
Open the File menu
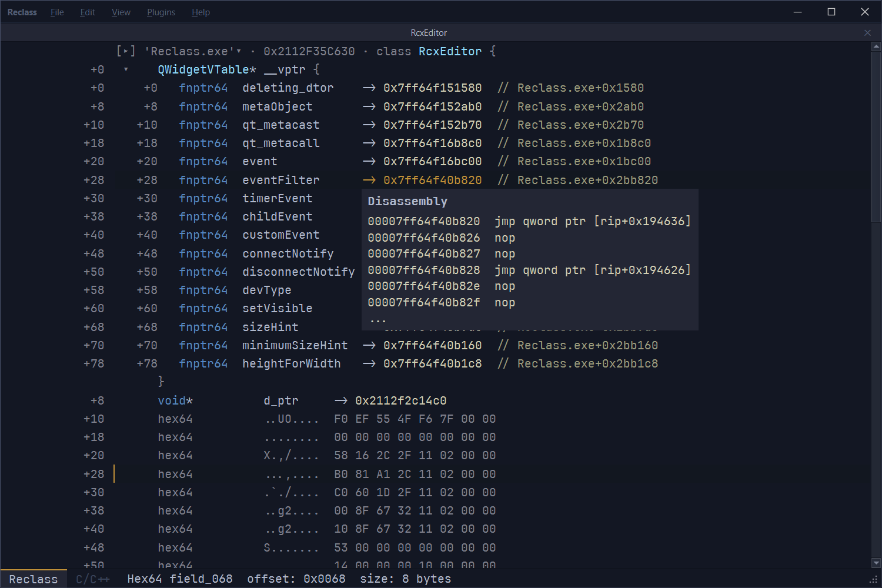[57, 12]
